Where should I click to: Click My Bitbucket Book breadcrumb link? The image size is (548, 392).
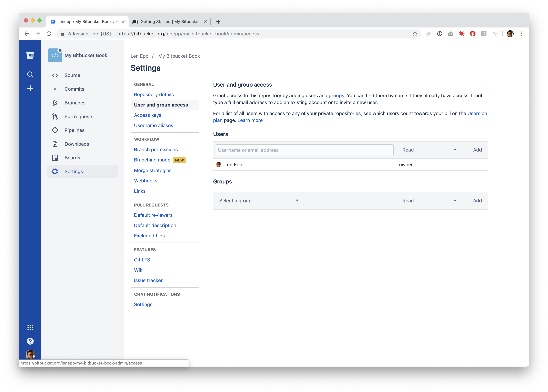click(179, 56)
